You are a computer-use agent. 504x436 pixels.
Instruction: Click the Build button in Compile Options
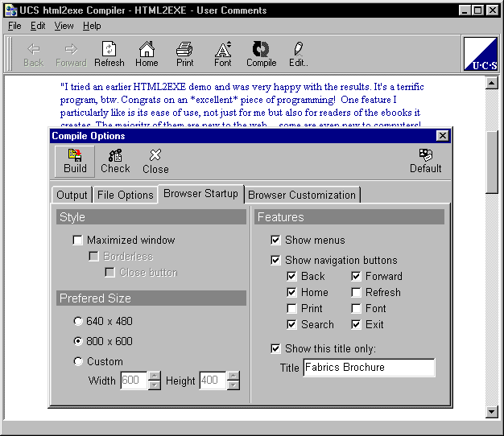coord(75,161)
